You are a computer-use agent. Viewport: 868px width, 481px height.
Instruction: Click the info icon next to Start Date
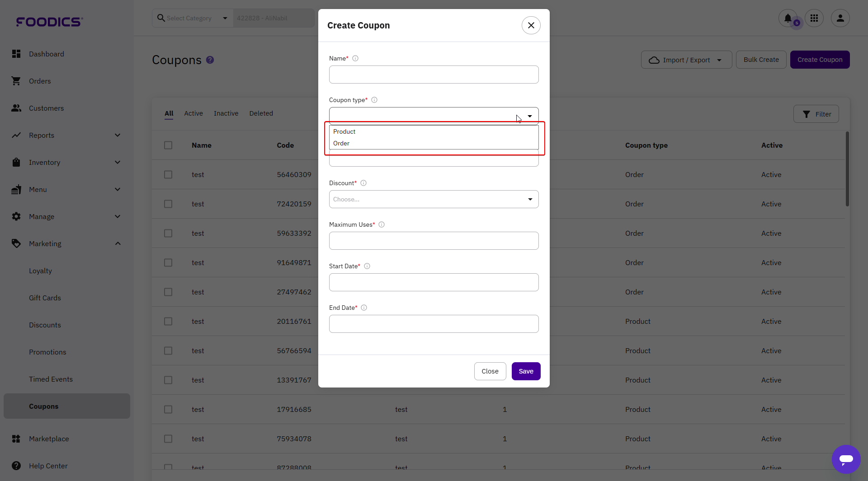tap(367, 266)
